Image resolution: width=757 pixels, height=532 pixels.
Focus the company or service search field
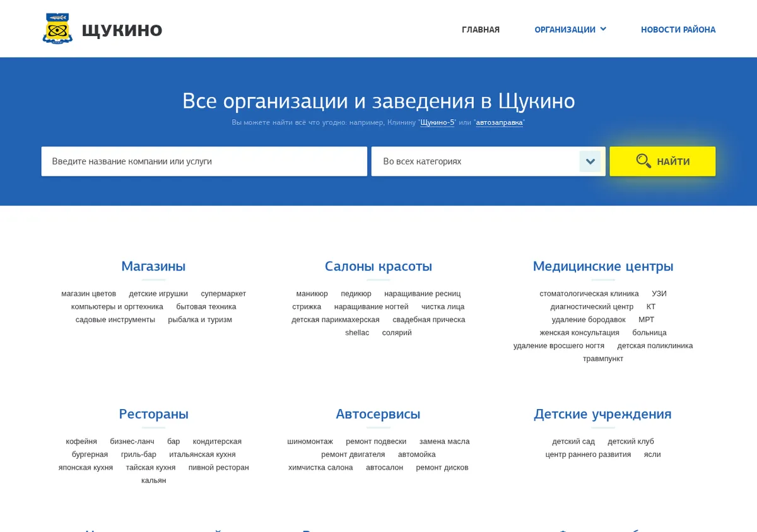[x=204, y=161]
